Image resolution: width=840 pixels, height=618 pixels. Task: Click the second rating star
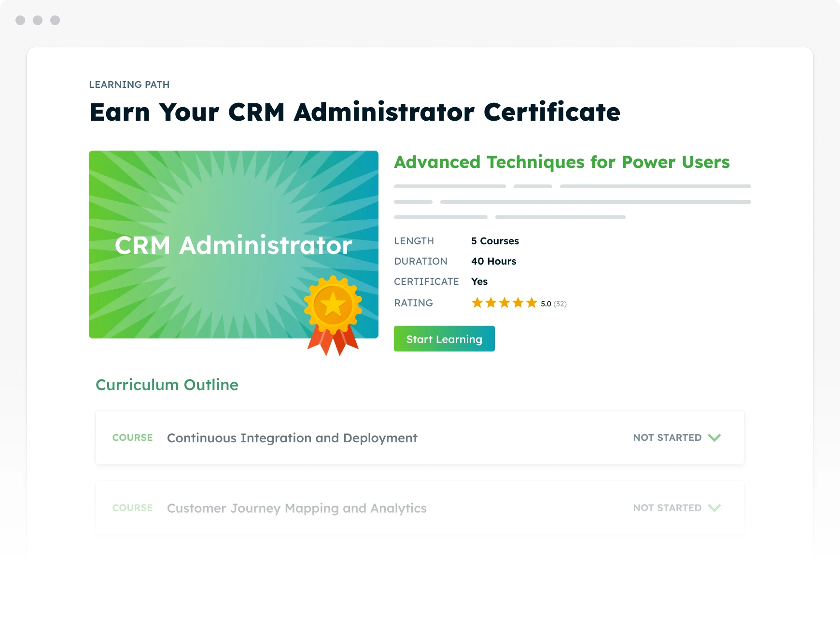pos(490,303)
